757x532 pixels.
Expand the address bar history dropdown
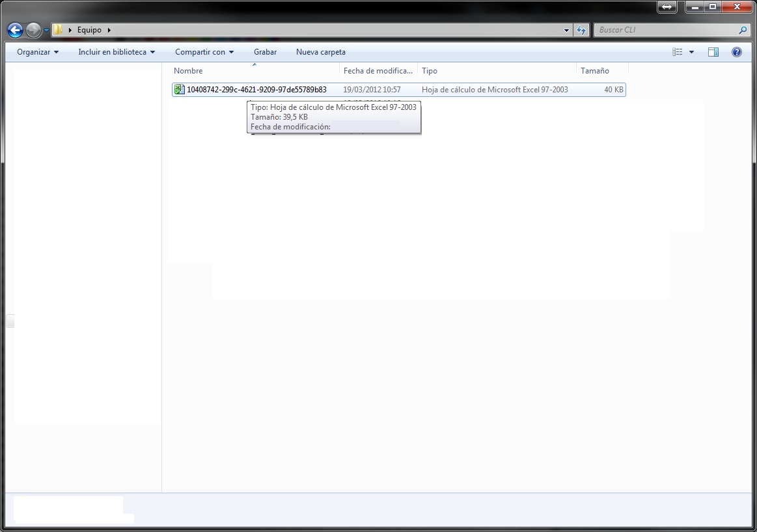click(x=566, y=30)
